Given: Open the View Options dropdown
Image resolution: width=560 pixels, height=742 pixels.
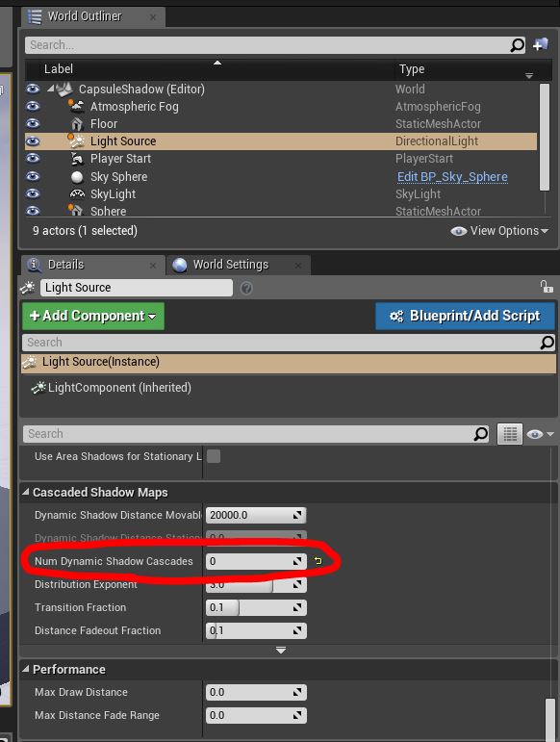Looking at the screenshot, I should pyautogui.click(x=499, y=231).
